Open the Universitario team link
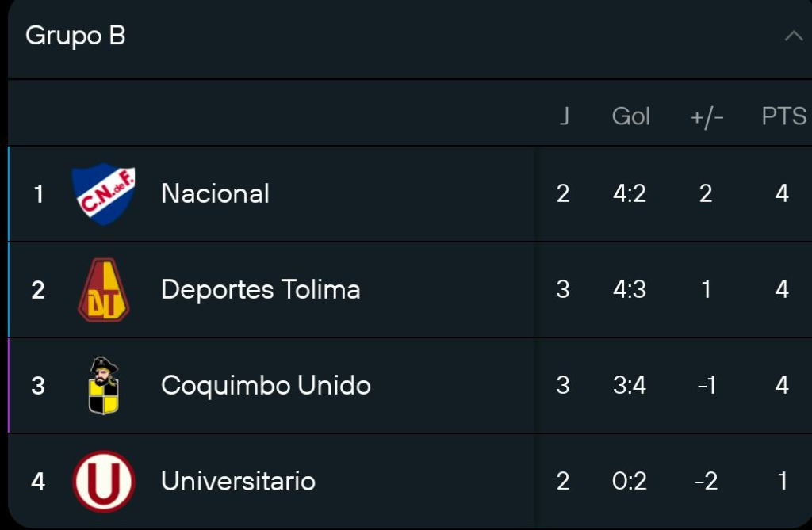The height and width of the screenshot is (530, 812). [238, 482]
